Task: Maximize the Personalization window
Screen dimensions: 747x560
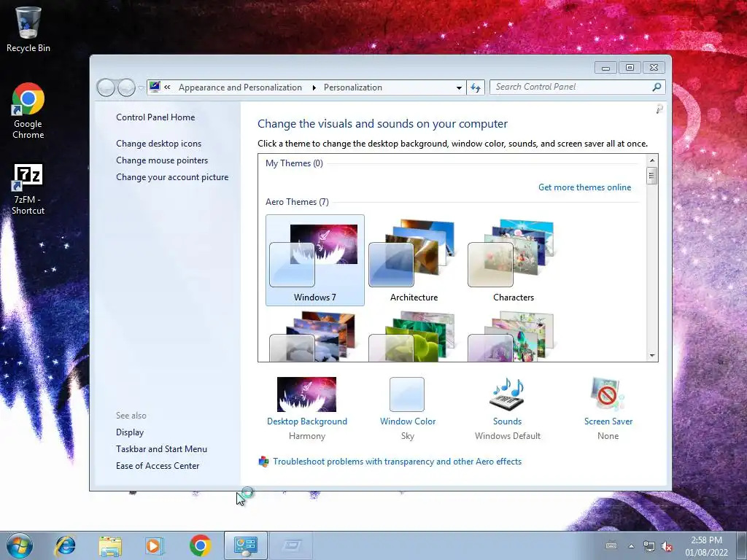Action: pyautogui.click(x=630, y=68)
